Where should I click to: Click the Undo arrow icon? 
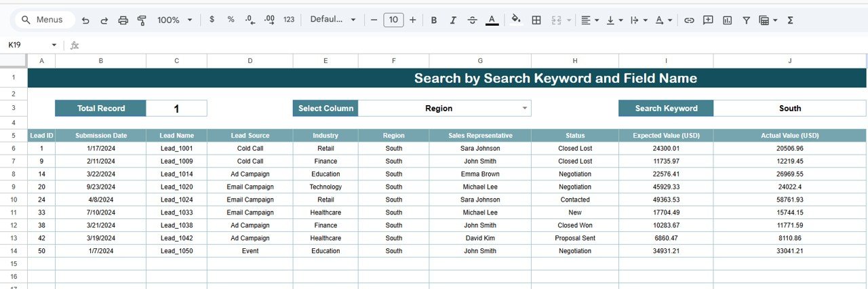85,20
